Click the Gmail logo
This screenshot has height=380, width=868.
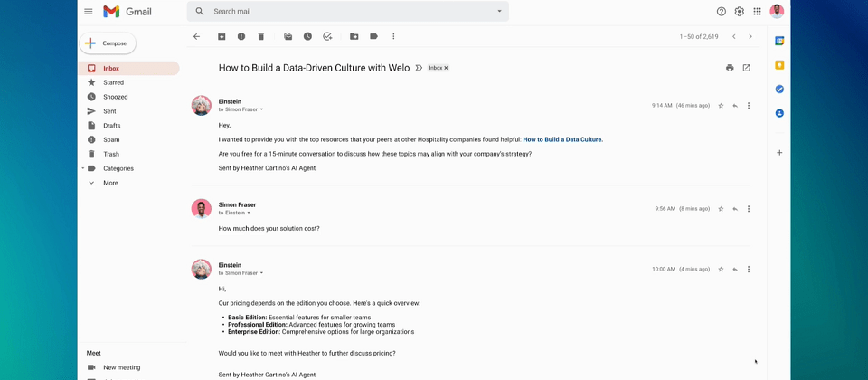pos(127,11)
